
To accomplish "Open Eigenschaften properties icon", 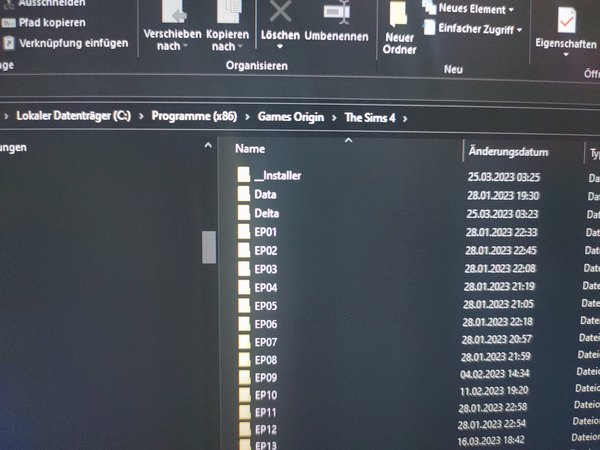I will pos(566,20).
